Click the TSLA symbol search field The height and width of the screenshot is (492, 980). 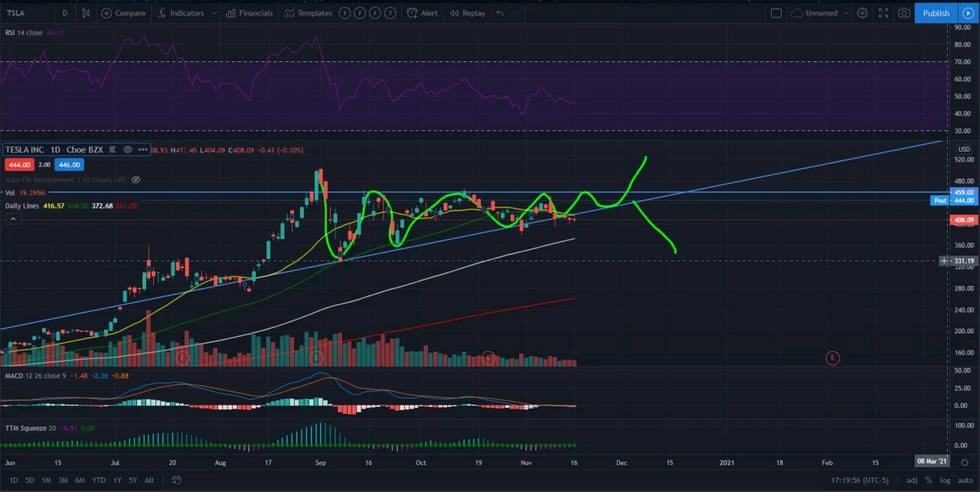[x=27, y=13]
